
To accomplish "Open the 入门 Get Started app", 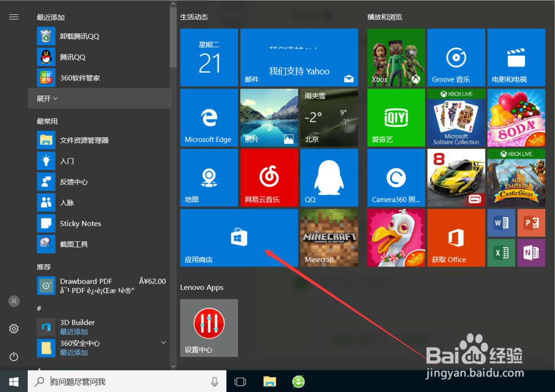I will click(x=99, y=161).
